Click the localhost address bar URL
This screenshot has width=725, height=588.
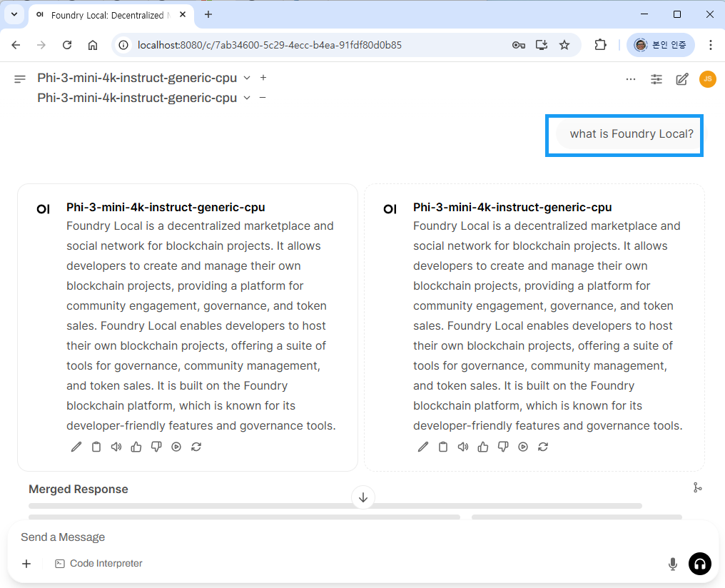[270, 45]
